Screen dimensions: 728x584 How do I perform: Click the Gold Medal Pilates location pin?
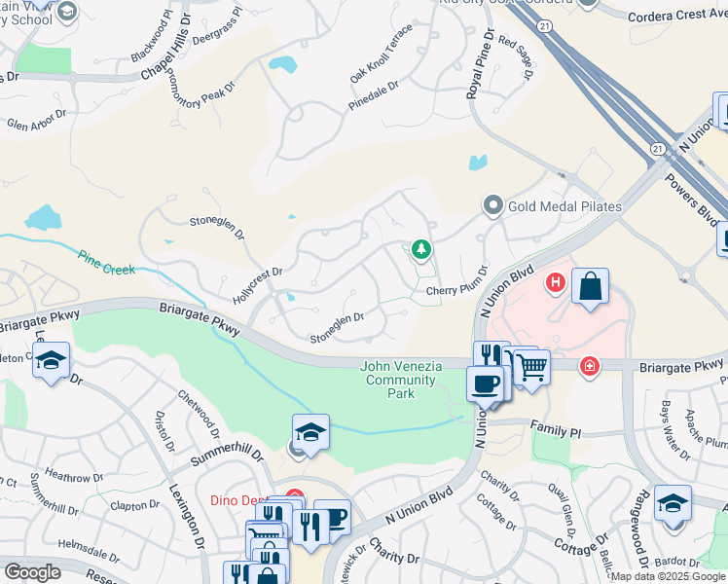[493, 205]
